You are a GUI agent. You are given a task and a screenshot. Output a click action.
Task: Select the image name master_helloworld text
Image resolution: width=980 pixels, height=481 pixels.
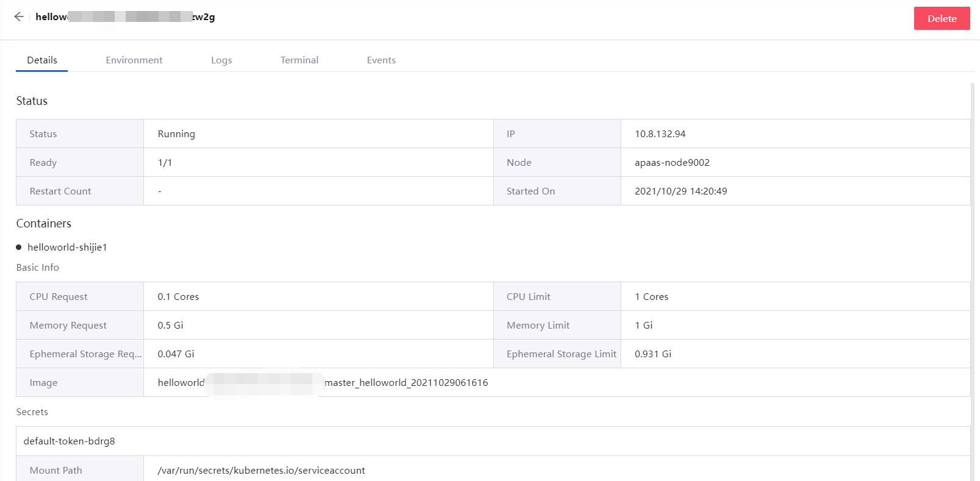pos(406,383)
